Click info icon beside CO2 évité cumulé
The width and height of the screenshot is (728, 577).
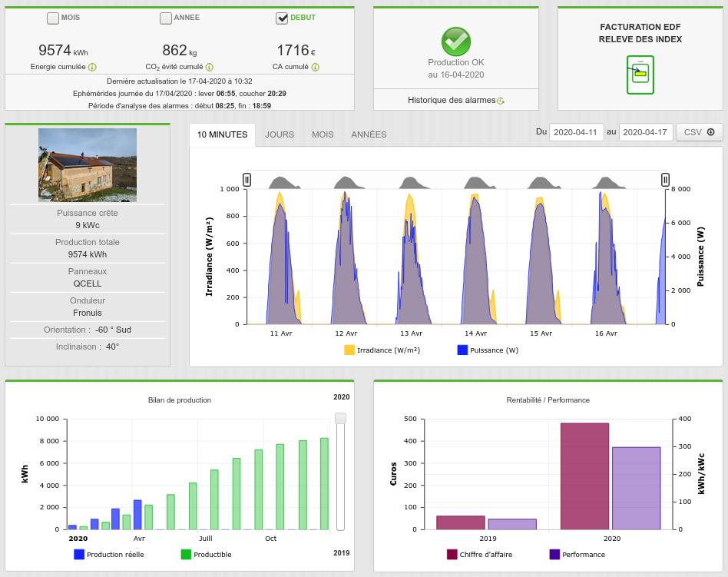coord(209,68)
